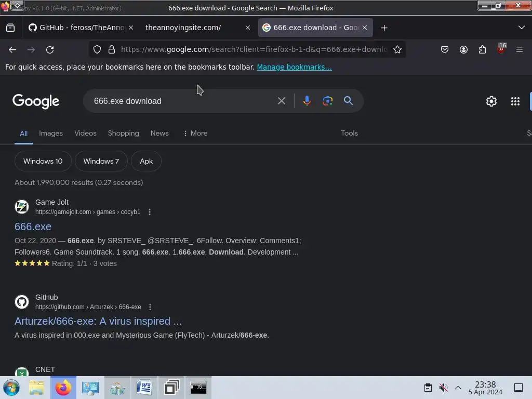Open the clock and date tray

(x=485, y=388)
